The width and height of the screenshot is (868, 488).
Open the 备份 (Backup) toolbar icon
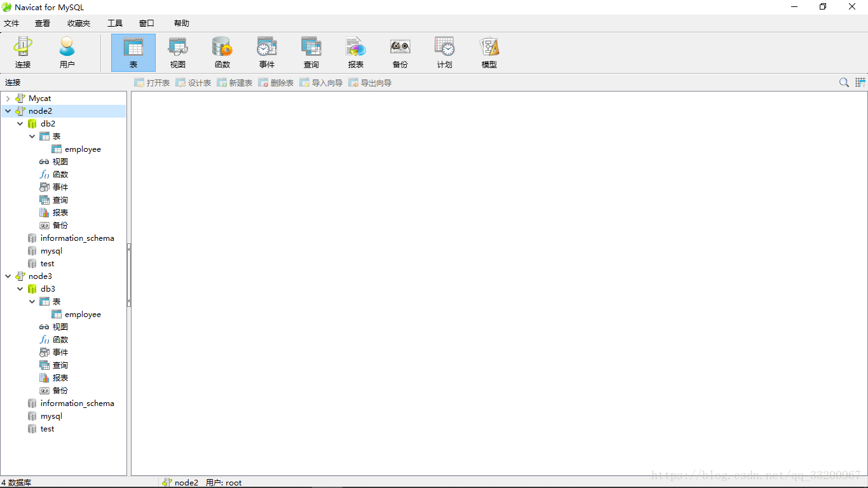pyautogui.click(x=400, y=52)
